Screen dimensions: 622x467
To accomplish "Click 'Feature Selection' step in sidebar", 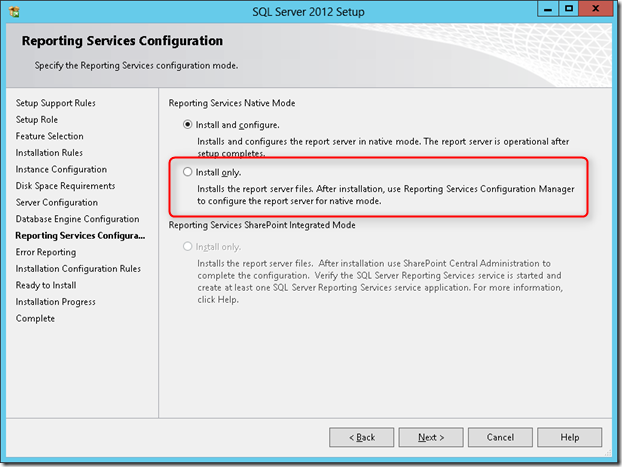I will point(50,136).
